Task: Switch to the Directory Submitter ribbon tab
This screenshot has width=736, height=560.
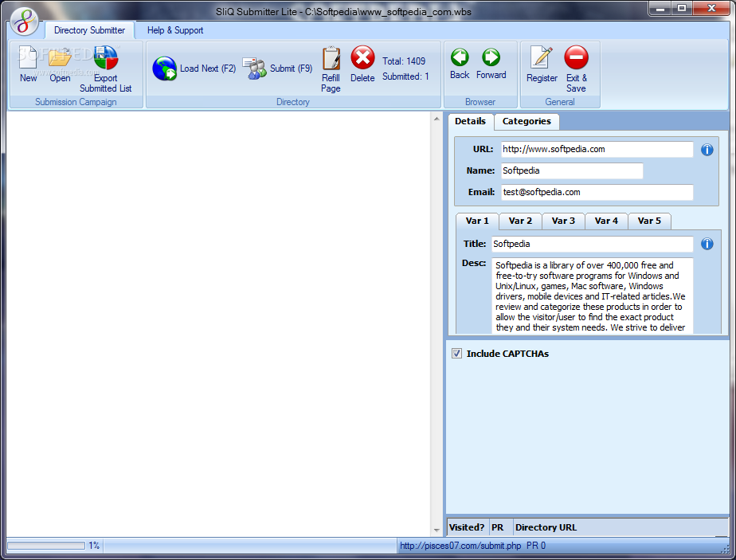Action: tap(90, 30)
